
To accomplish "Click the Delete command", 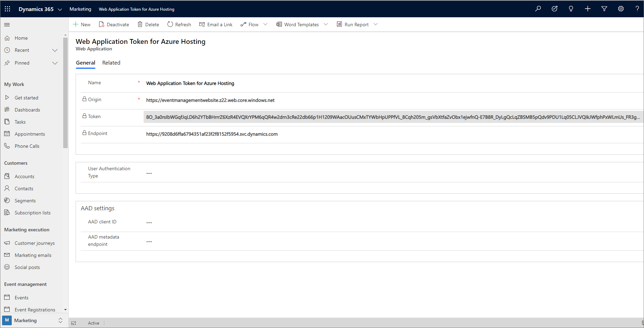I will tap(148, 25).
